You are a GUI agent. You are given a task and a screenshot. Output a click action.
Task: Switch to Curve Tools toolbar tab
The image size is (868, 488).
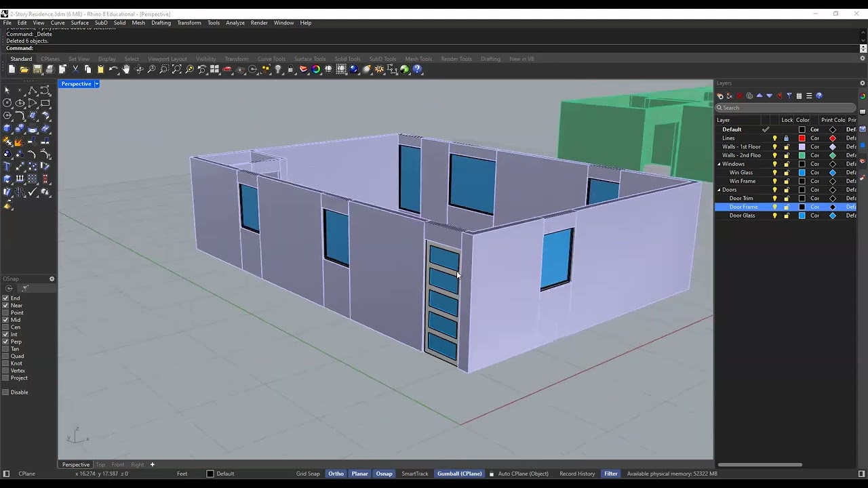[x=271, y=59]
